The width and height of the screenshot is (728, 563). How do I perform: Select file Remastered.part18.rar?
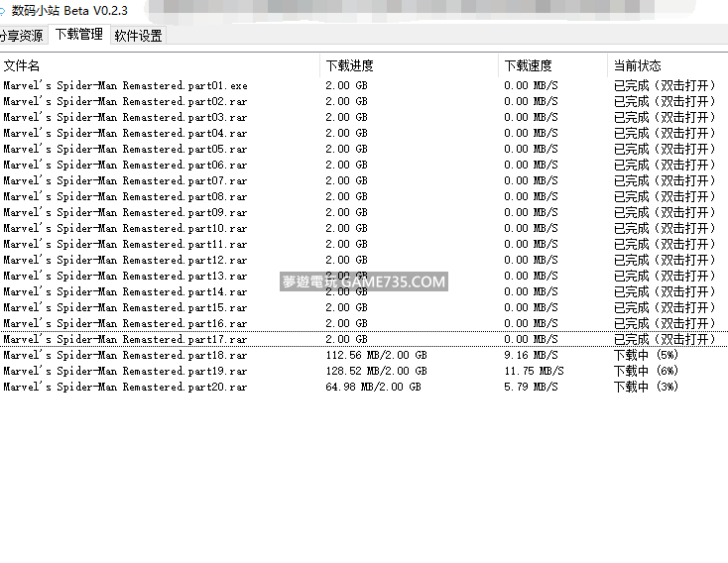coord(125,355)
